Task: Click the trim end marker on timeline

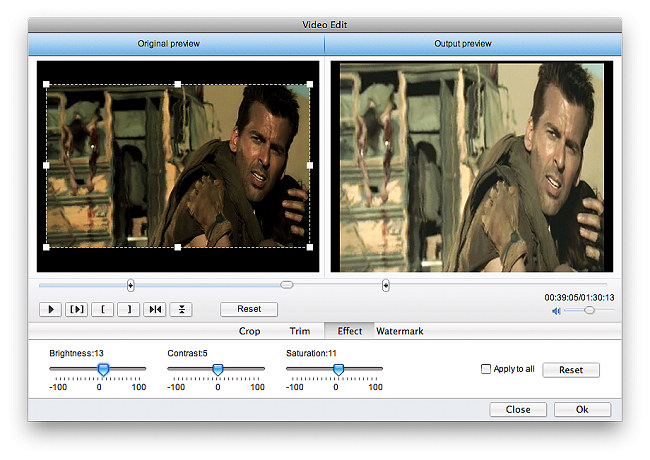Action: tap(386, 285)
